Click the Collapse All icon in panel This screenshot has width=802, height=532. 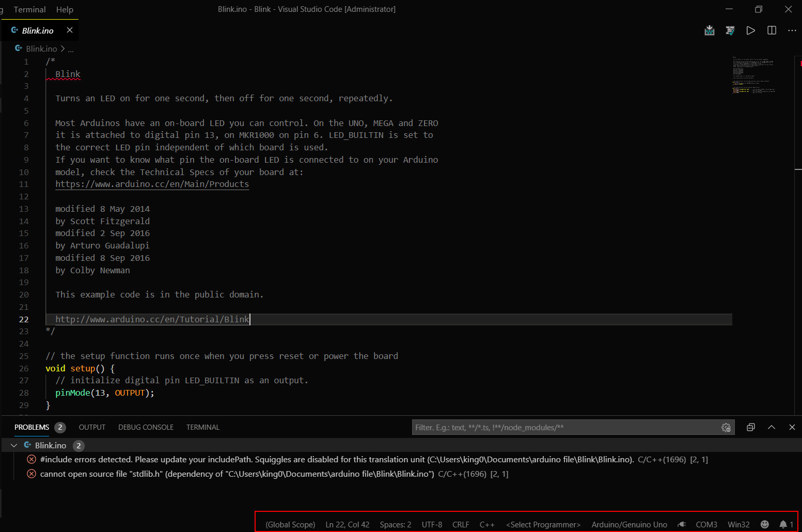751,427
